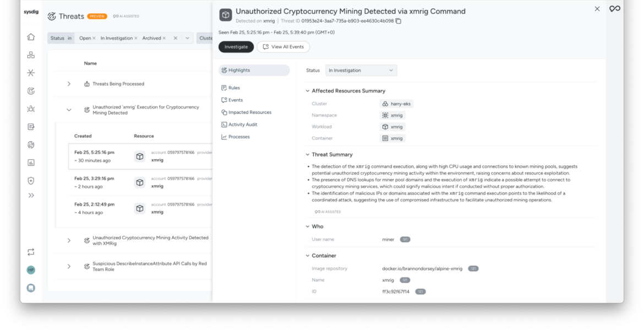
Task: Open the Reports chart sidebar icon
Action: pyautogui.click(x=31, y=163)
